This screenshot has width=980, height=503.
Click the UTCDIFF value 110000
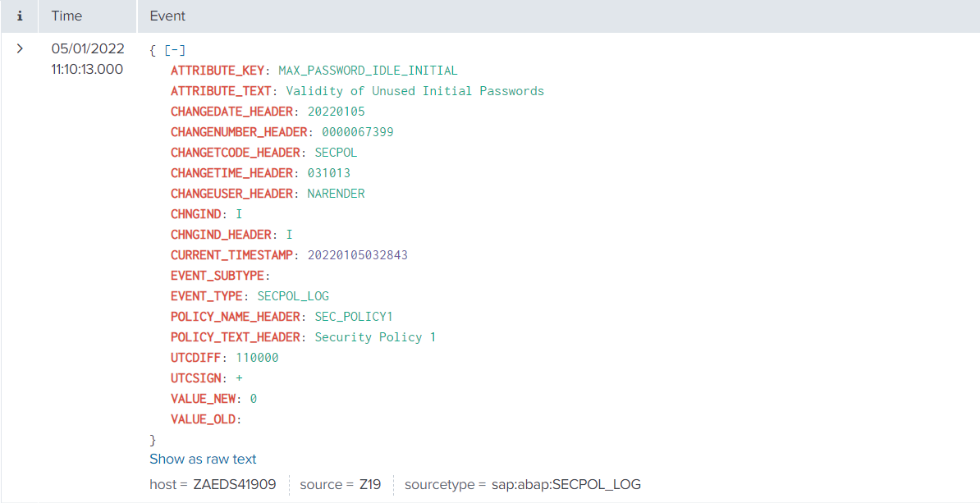tap(257, 358)
